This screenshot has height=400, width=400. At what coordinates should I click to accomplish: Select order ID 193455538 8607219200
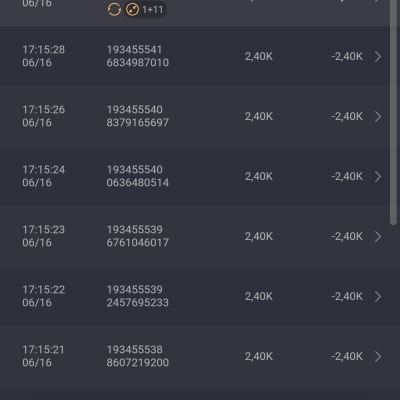138,356
